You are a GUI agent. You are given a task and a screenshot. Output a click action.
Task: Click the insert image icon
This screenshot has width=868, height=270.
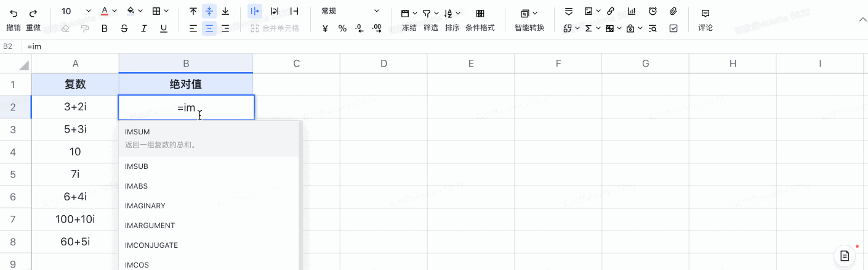tap(589, 11)
